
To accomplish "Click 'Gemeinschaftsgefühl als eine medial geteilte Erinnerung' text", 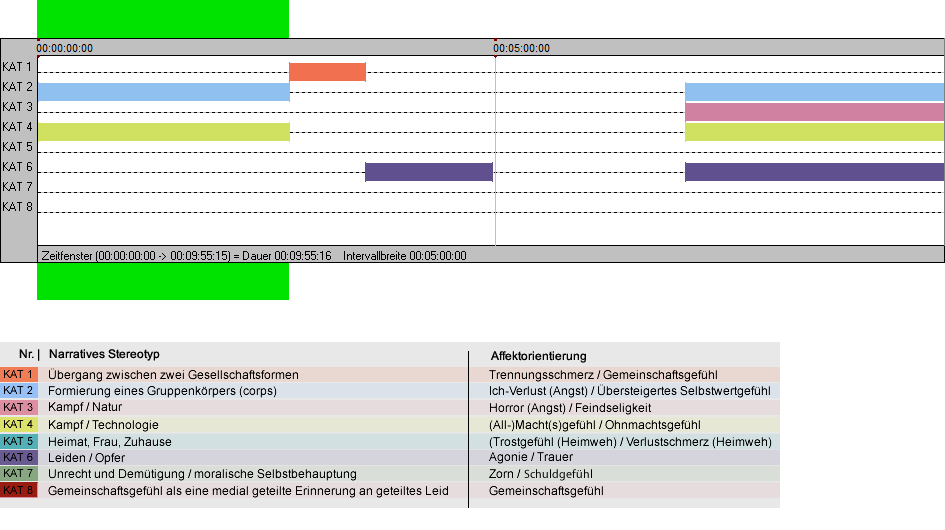I will click(248, 491).
